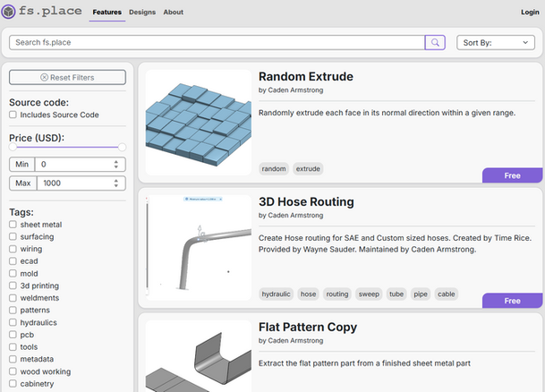Screen dimensions: 545x392
Task: Click the Free button on Random Extrude
Action: [x=512, y=175]
